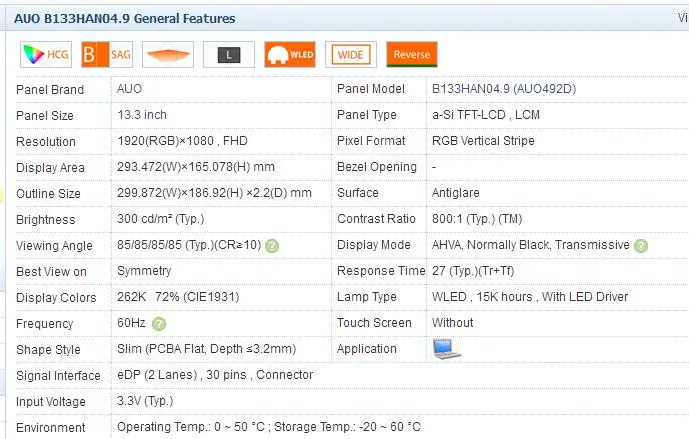This screenshot has height=439, width=689.
Task: Select panel model B133HAN04.9 (AUO492D)
Action: (x=504, y=89)
